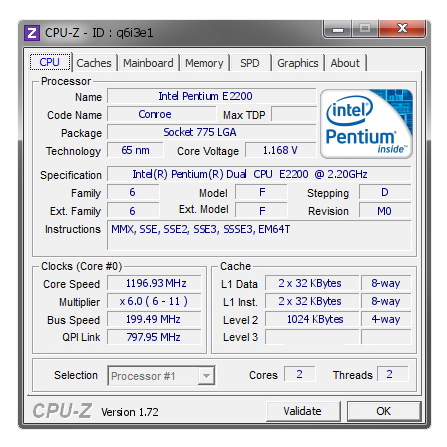Switch to the Graphics tab
The width and height of the screenshot is (447, 447).
pos(298,63)
